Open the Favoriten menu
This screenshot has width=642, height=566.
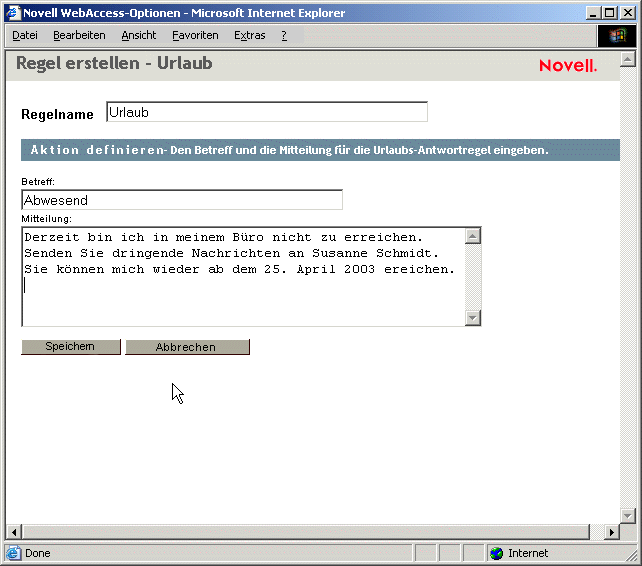(x=195, y=36)
